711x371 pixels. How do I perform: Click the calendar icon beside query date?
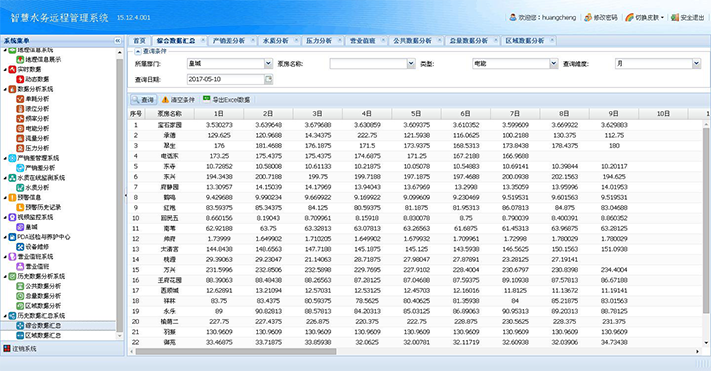tap(268, 79)
